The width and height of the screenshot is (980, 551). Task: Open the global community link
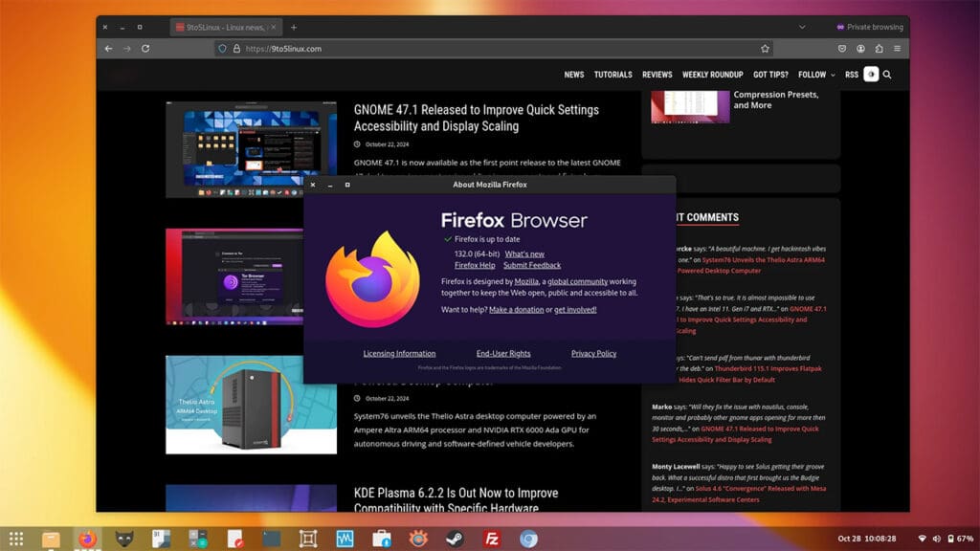(577, 282)
